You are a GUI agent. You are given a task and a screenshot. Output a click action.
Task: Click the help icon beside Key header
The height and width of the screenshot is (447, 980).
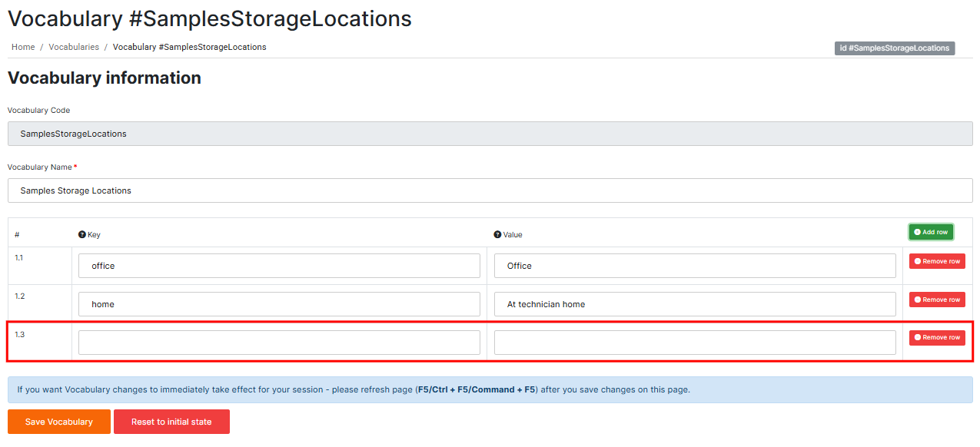point(82,234)
